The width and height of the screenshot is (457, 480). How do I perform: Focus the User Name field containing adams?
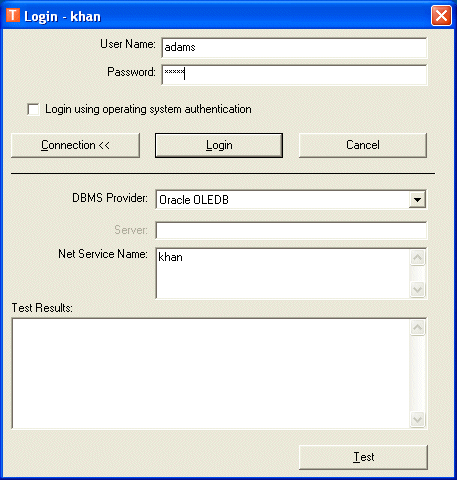click(x=294, y=48)
